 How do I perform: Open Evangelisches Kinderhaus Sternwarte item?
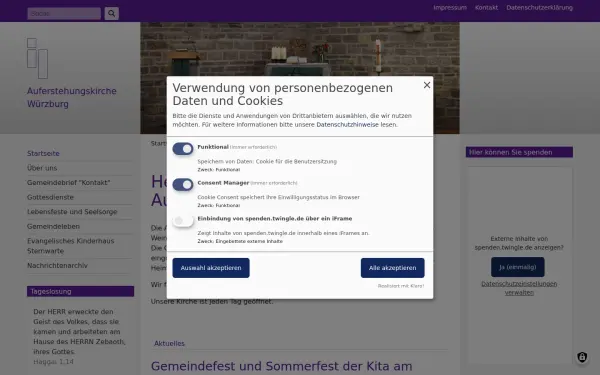click(70, 246)
